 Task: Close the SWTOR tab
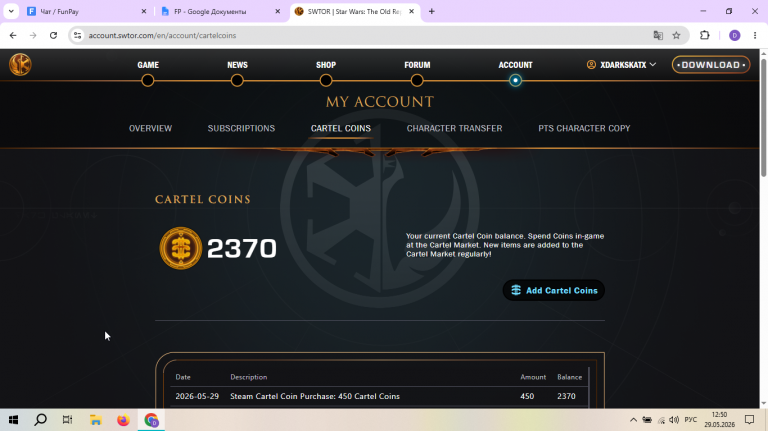tap(411, 11)
